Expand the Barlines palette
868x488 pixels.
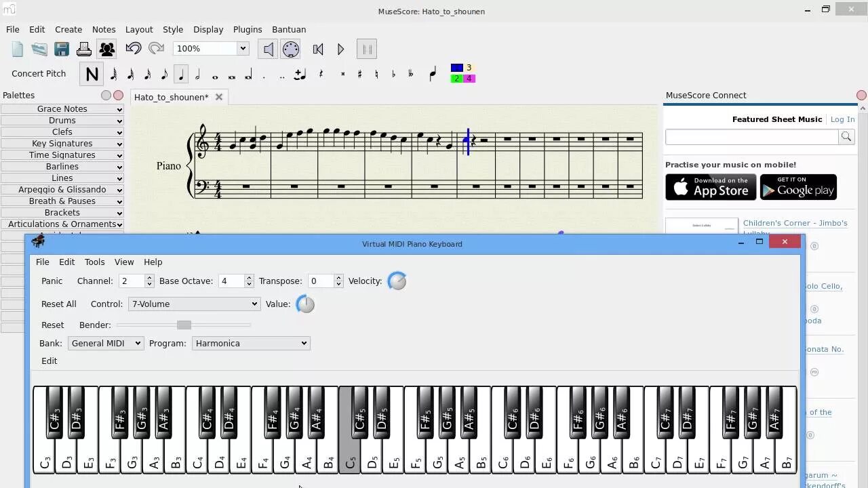tap(62, 167)
